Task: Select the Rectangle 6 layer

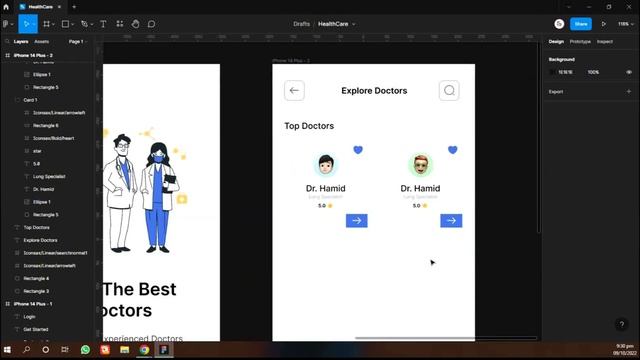Action: (x=47, y=126)
